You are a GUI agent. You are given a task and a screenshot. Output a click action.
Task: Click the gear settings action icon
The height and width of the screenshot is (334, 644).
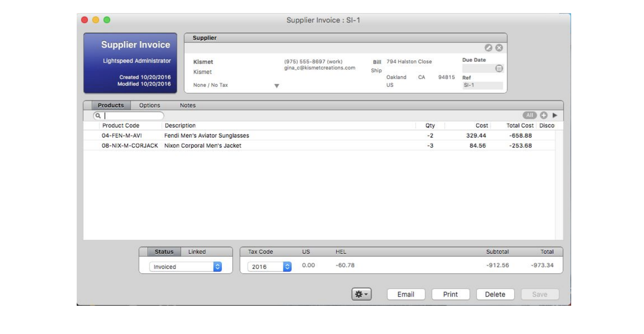[362, 294]
